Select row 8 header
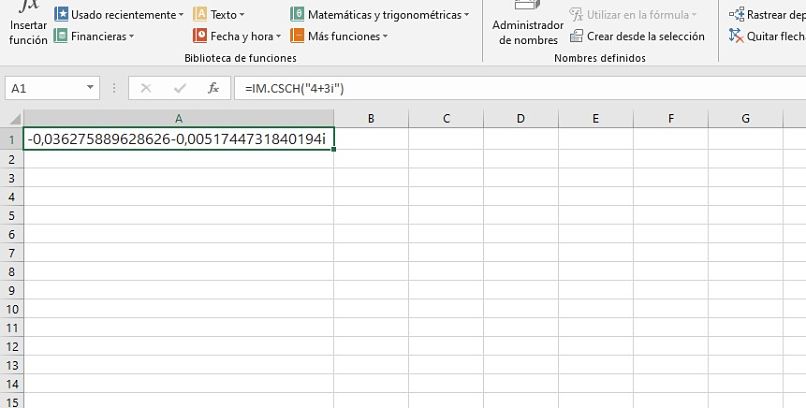The width and height of the screenshot is (806, 408). click(11, 271)
